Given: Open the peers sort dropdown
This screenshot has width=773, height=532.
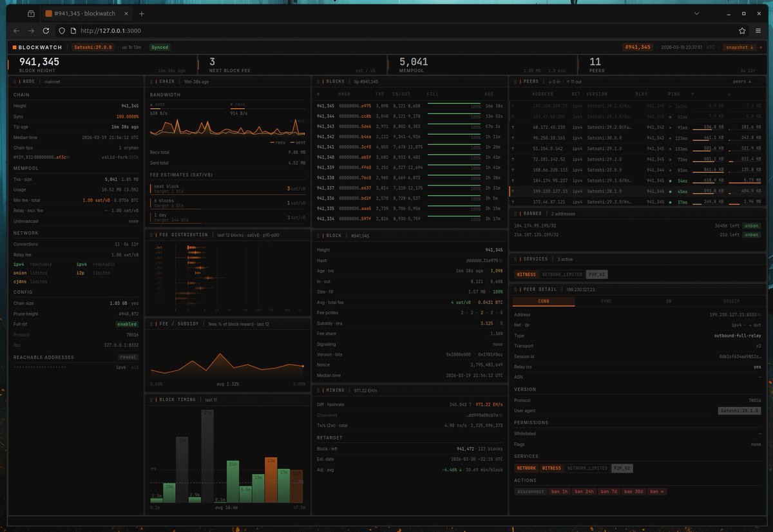Looking at the screenshot, I should [743, 82].
